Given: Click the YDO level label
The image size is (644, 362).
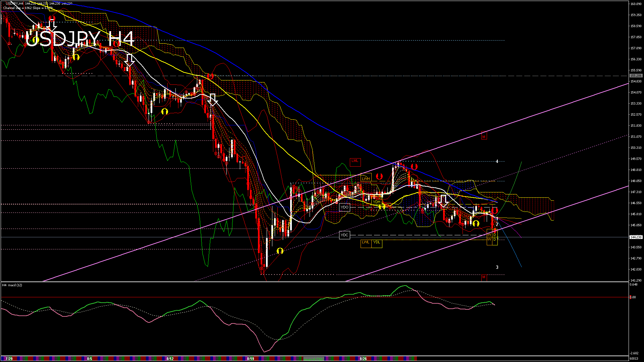Looking at the screenshot, I should 344,207.
